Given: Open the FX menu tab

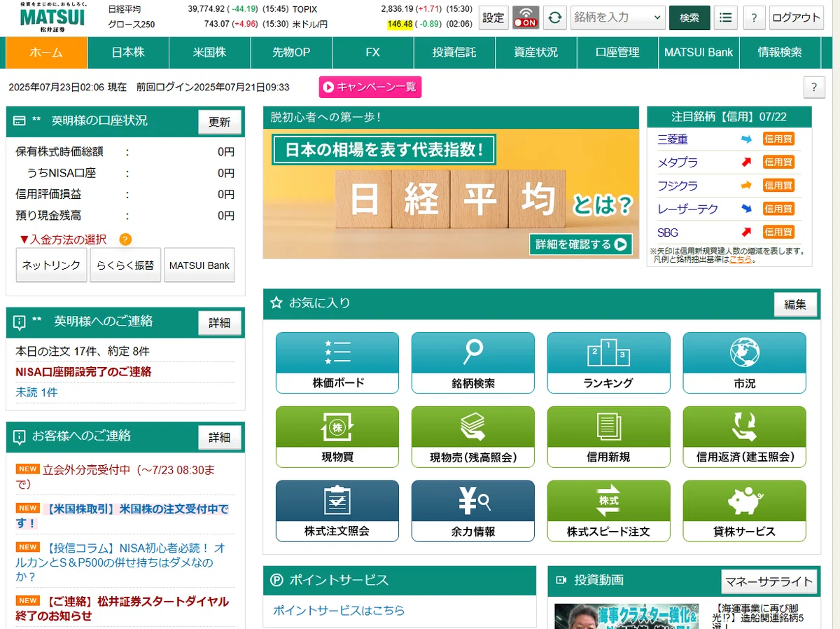Looking at the screenshot, I should [372, 53].
